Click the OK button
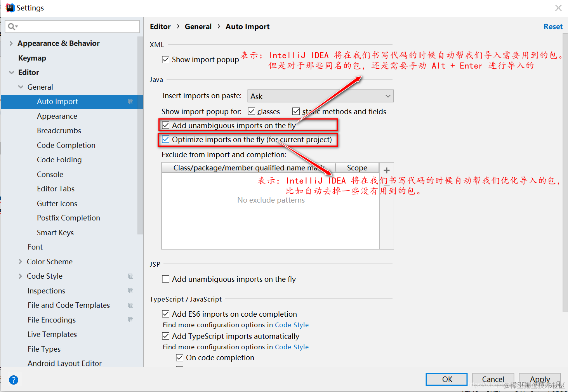568x392 pixels. pos(446,379)
